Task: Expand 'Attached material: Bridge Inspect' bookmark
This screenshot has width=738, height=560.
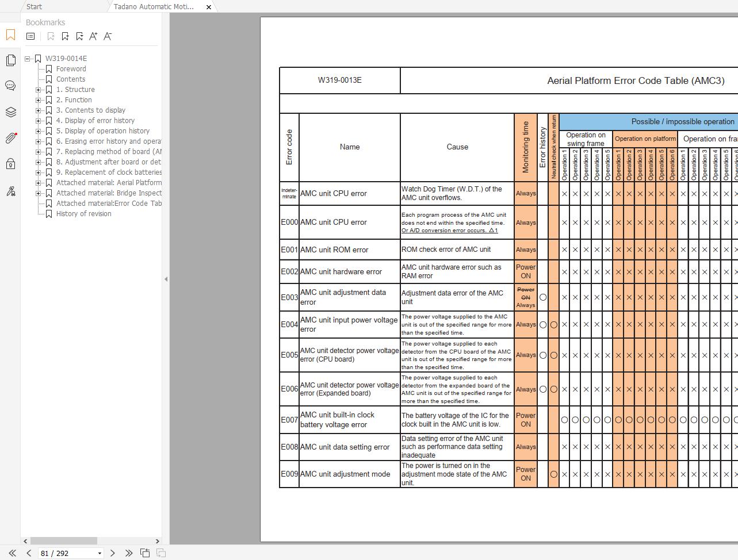Action: [x=39, y=193]
